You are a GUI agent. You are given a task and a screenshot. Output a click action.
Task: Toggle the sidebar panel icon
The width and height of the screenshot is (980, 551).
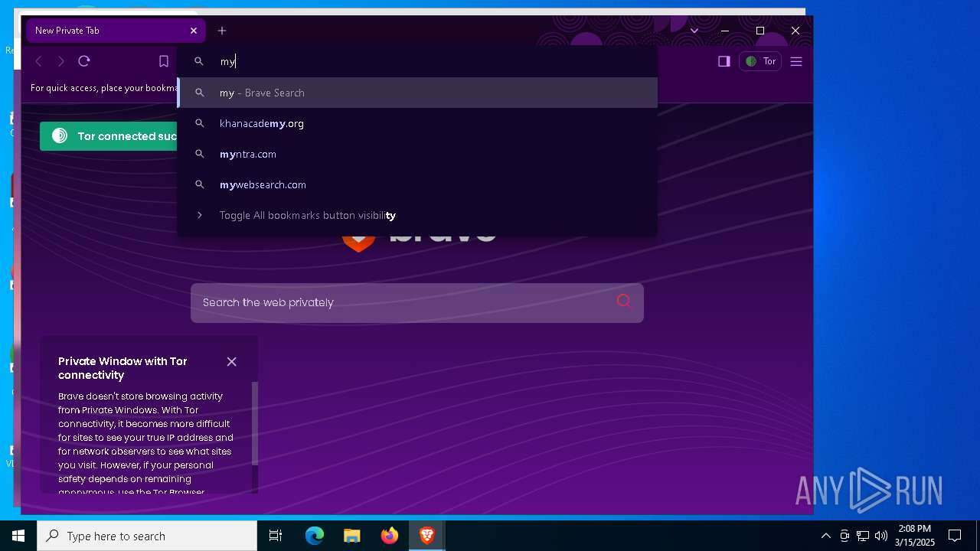point(724,61)
